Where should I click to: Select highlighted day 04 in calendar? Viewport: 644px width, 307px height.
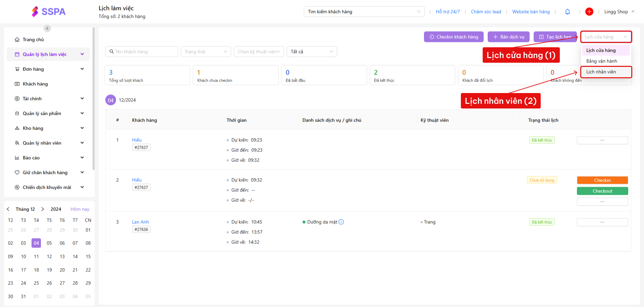point(36,243)
